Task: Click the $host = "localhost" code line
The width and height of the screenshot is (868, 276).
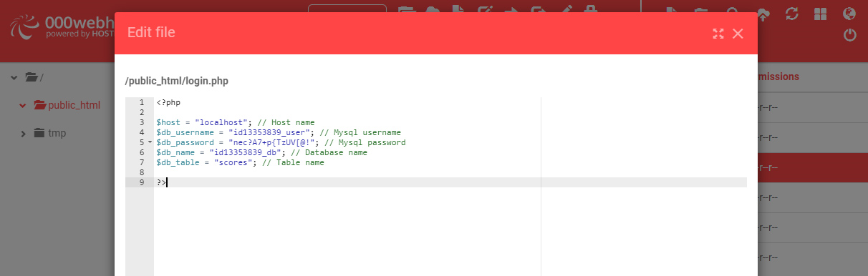Action: pyautogui.click(x=235, y=122)
